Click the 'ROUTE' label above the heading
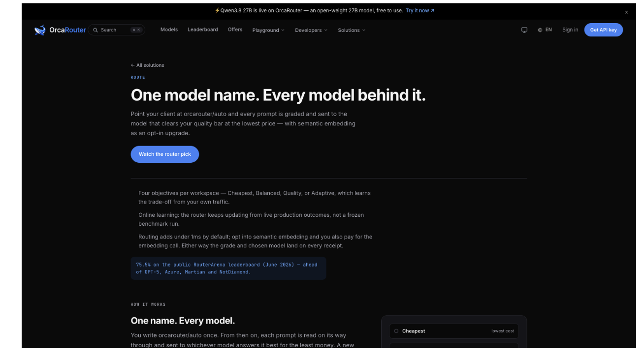Image resolution: width=644 pixels, height=358 pixels. (138, 77)
